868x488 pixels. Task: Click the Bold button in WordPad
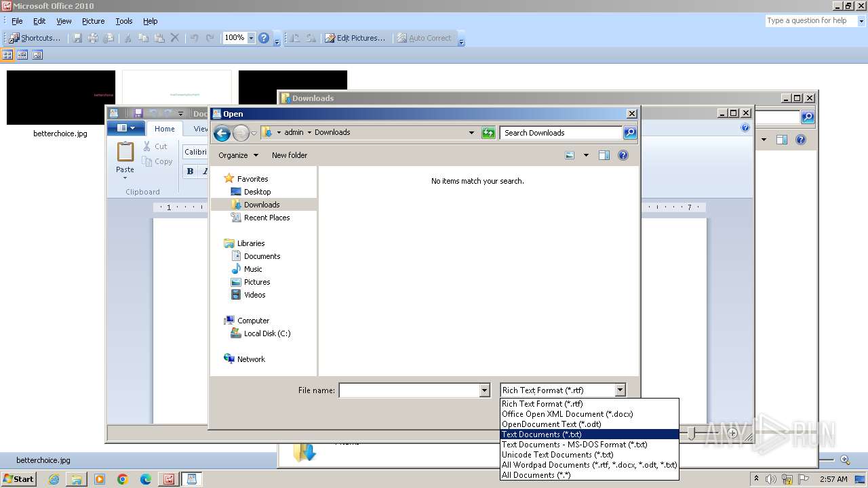tap(191, 171)
